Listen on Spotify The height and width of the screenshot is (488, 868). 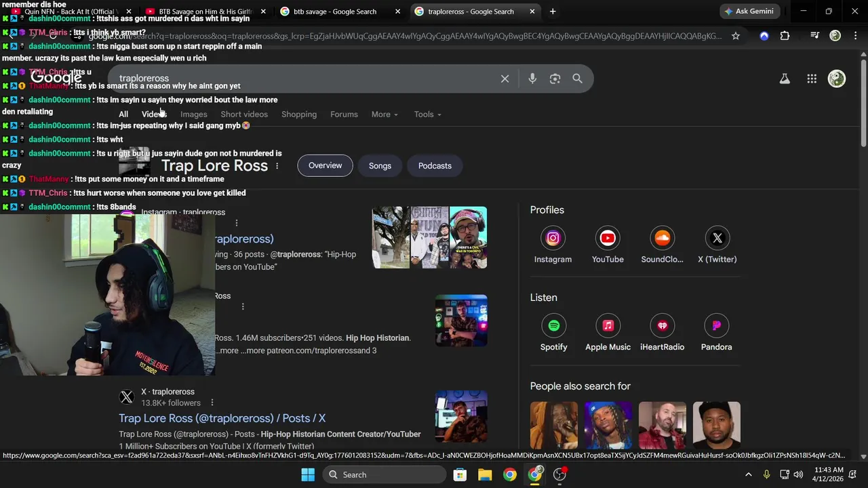point(554,326)
